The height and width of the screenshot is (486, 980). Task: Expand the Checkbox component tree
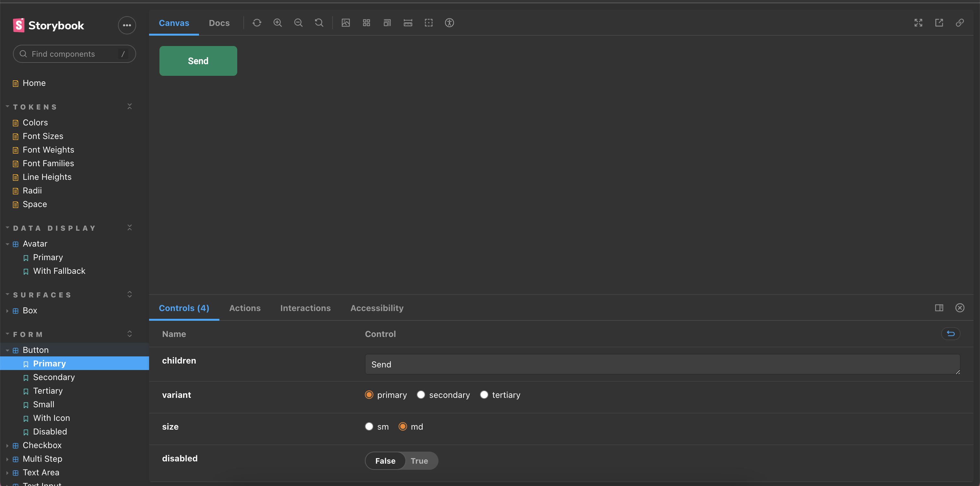[7, 445]
